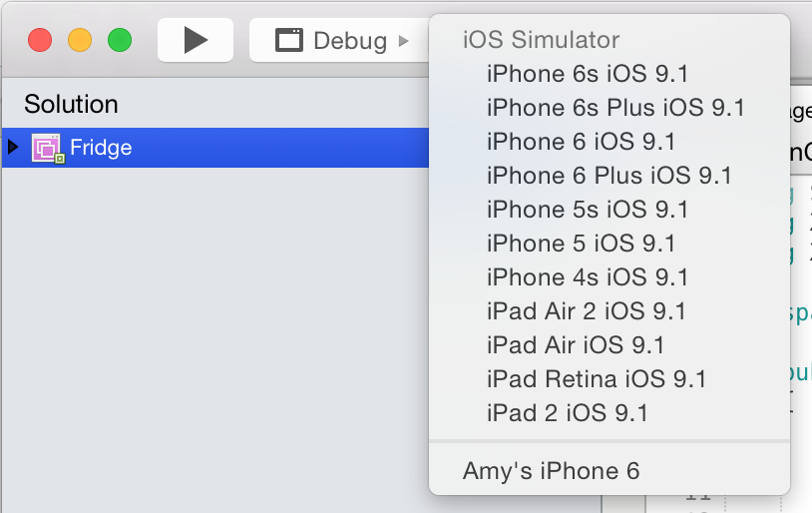Select iPad 2 iOS 9.1 simulator
Screen dimensions: 812x513
click(609, 413)
